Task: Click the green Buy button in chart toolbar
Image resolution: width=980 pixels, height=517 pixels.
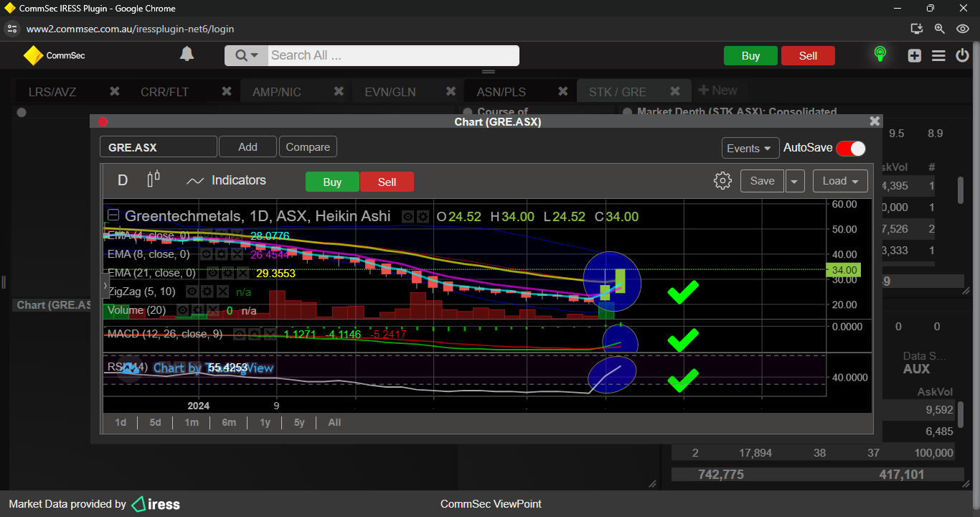Action: [x=332, y=182]
